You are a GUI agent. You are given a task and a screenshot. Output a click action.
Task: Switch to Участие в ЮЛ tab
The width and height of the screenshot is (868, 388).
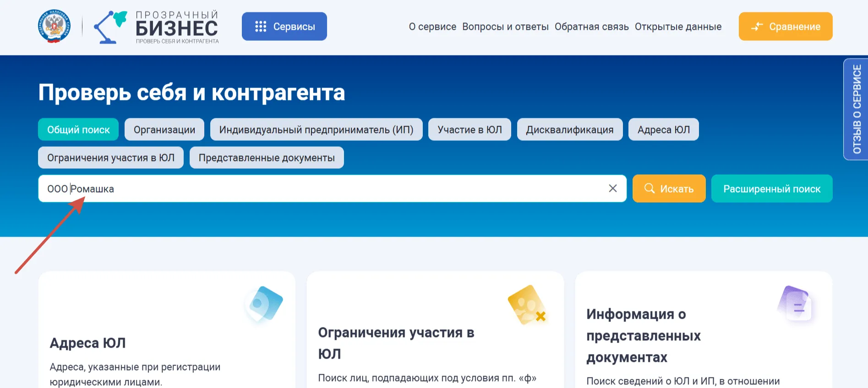[469, 130]
